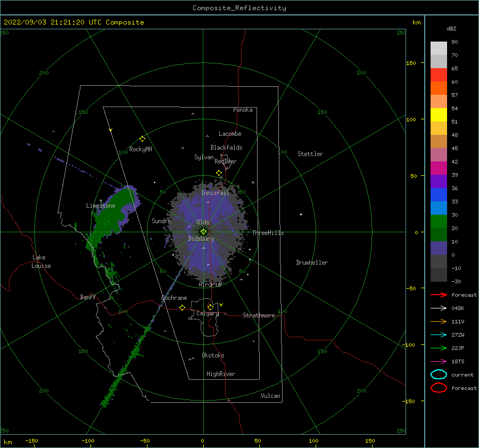Click the current legend label

pyautogui.click(x=463, y=374)
